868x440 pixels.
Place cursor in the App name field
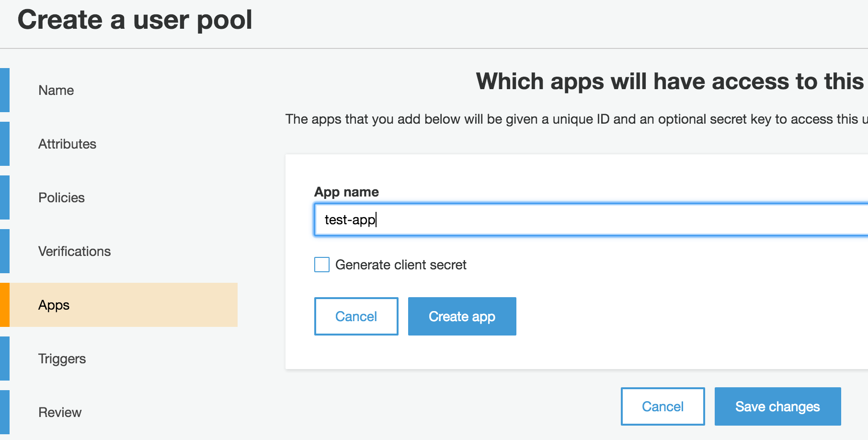pos(479,220)
